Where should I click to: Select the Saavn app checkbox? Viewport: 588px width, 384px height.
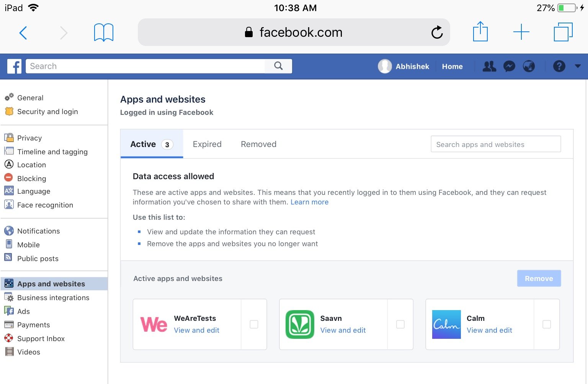click(400, 324)
